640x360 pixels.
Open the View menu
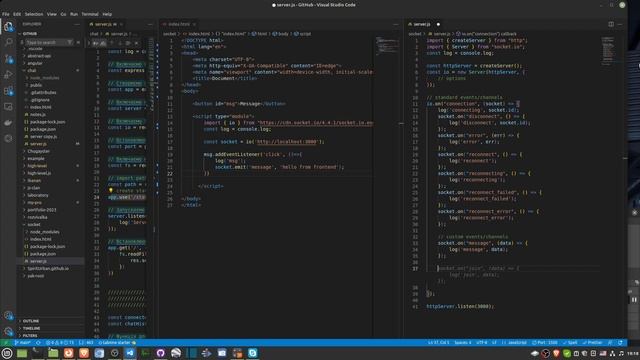[x=51, y=14]
